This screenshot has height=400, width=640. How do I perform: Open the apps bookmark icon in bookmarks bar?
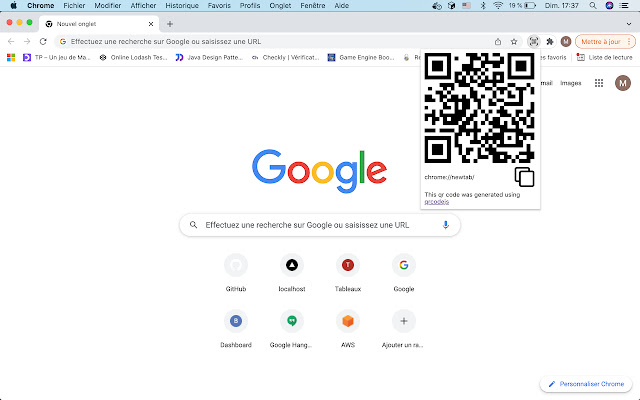tap(11, 58)
